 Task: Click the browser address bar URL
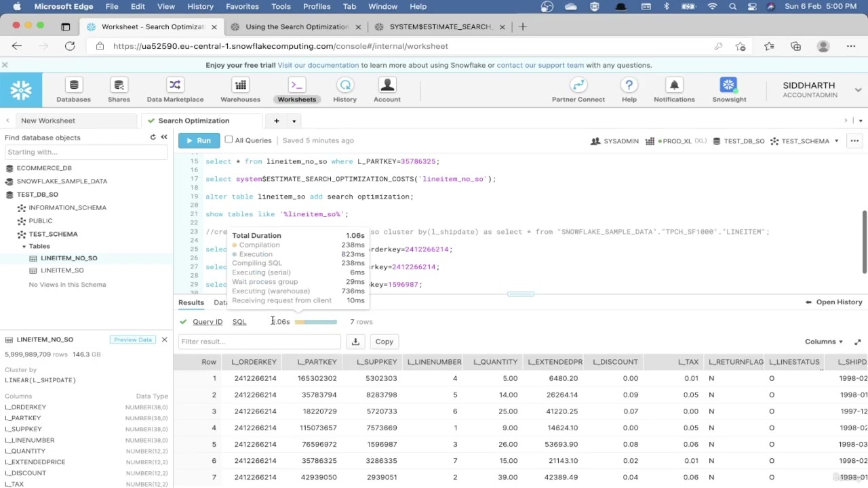pyautogui.click(x=281, y=46)
